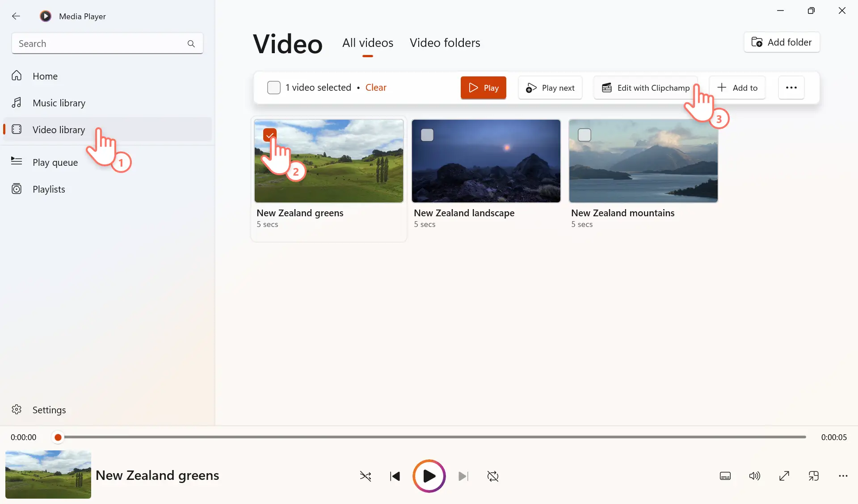Open the Add to dropdown menu
The image size is (858, 504).
(737, 87)
